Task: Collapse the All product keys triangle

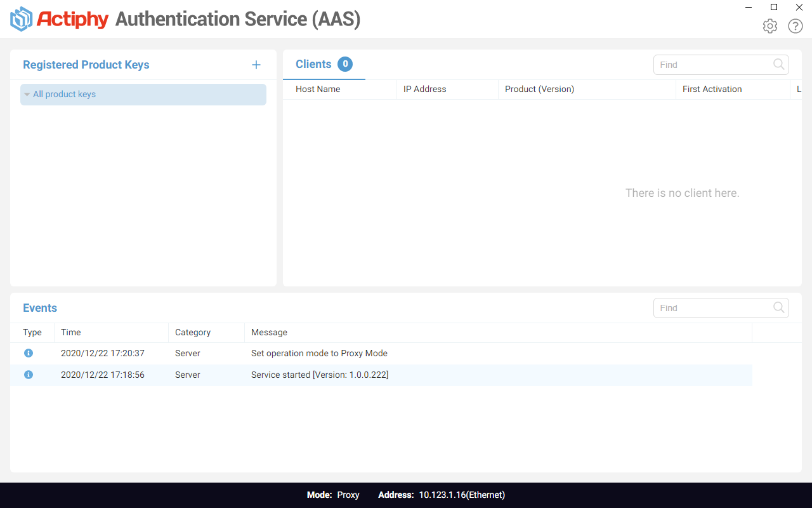Action: [x=27, y=95]
